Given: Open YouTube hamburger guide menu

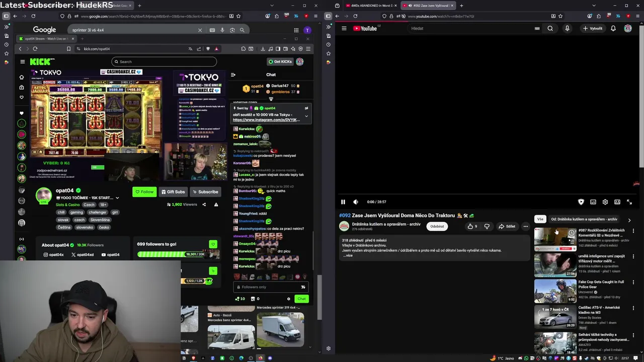Looking at the screenshot, I should coord(344,28).
